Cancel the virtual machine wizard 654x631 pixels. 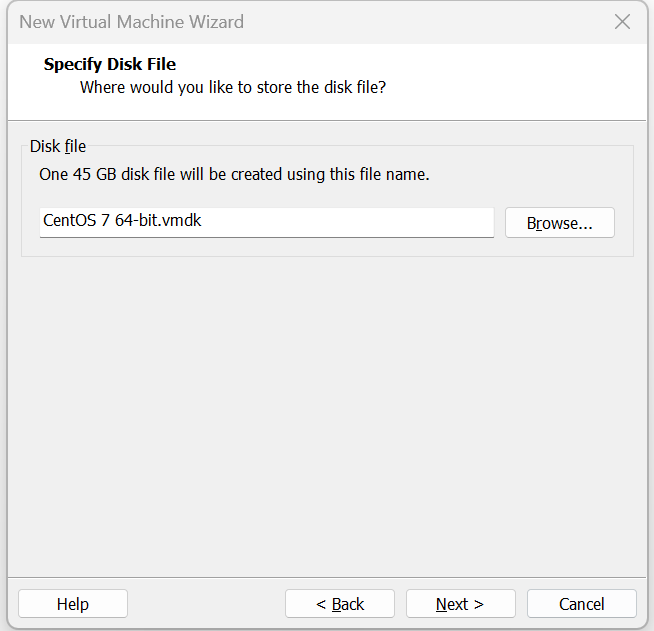pos(581,604)
